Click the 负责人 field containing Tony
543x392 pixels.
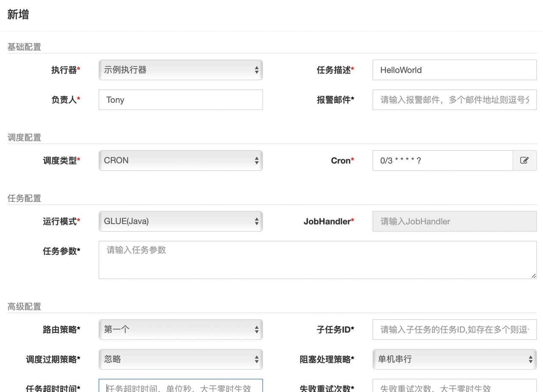click(180, 100)
